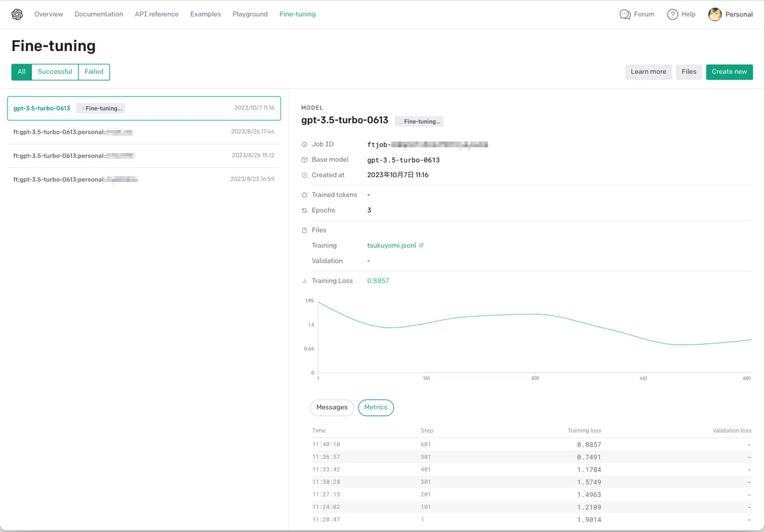
Task: Click the document icon beside Files
Action: click(x=305, y=230)
